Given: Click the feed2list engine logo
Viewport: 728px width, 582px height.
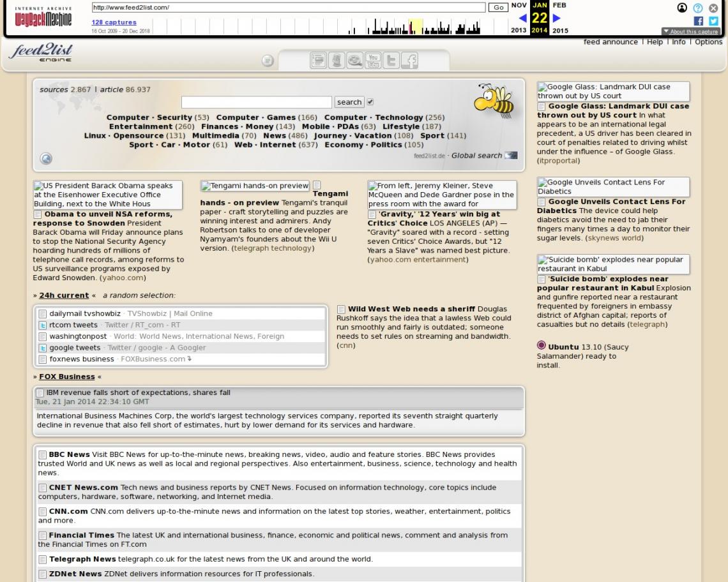Looking at the screenshot, I should click(41, 52).
